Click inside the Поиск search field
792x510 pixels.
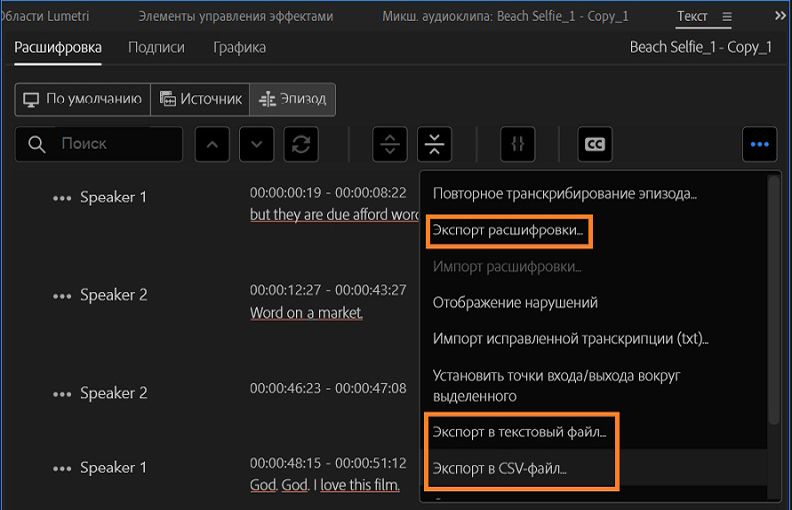(x=99, y=144)
